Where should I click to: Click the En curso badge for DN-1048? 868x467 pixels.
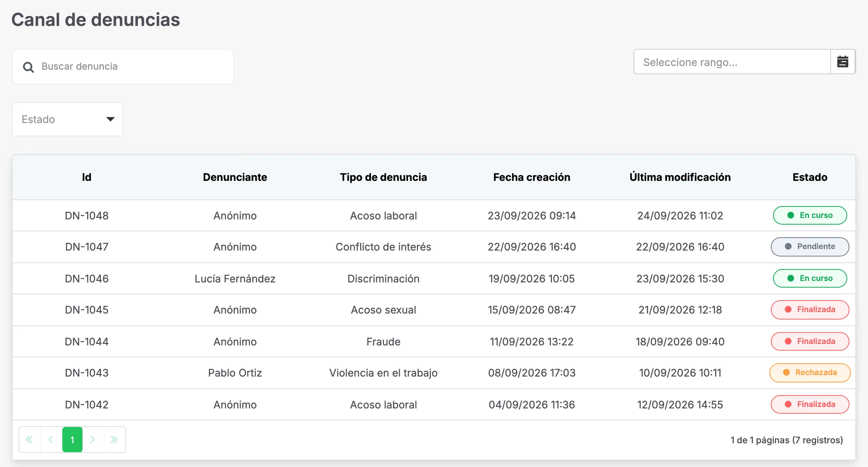[x=810, y=215]
